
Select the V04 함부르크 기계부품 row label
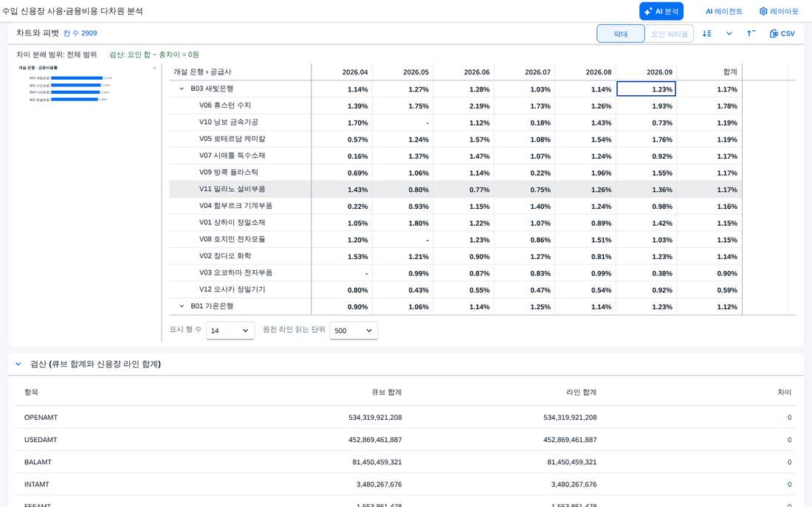(235, 206)
